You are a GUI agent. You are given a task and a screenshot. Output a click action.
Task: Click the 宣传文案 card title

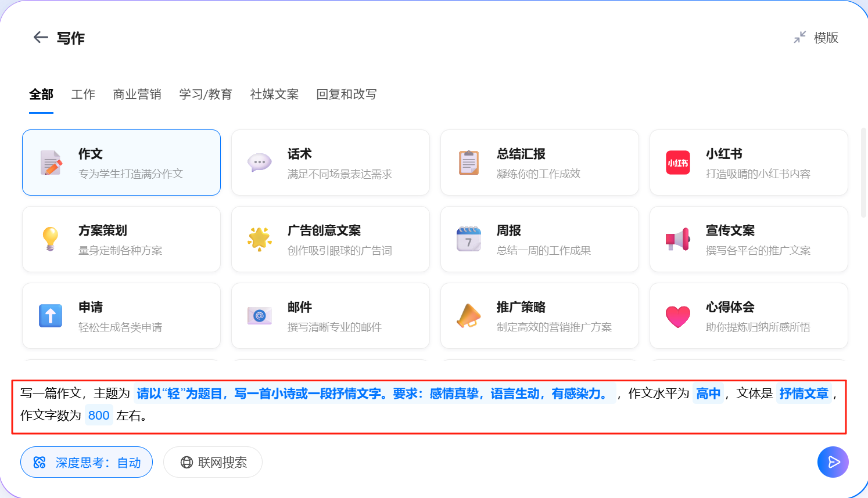pyautogui.click(x=730, y=230)
